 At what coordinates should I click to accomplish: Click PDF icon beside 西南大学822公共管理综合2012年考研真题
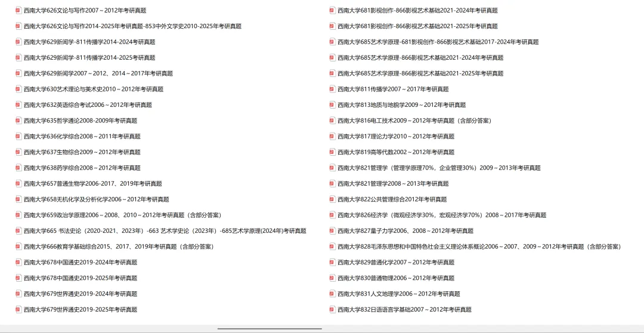click(332, 199)
